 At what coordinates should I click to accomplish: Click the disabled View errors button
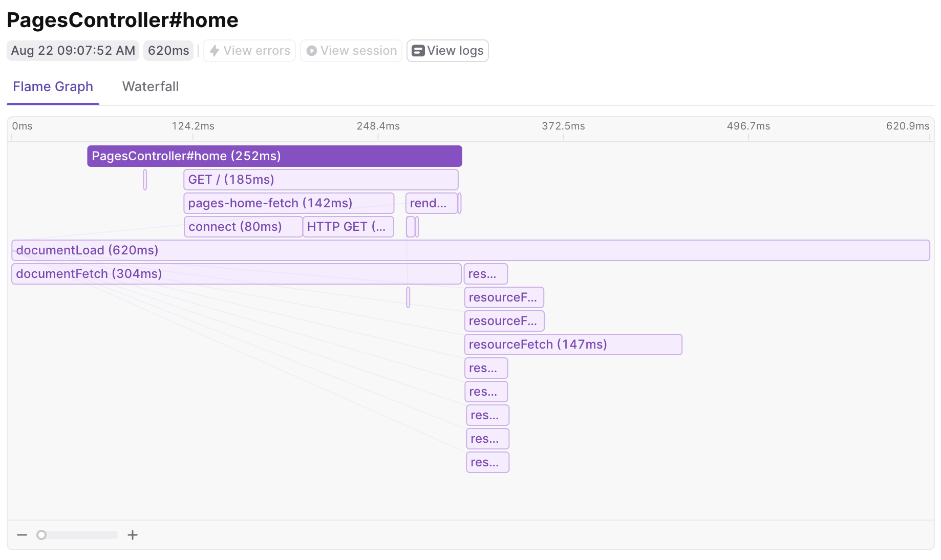pos(249,51)
